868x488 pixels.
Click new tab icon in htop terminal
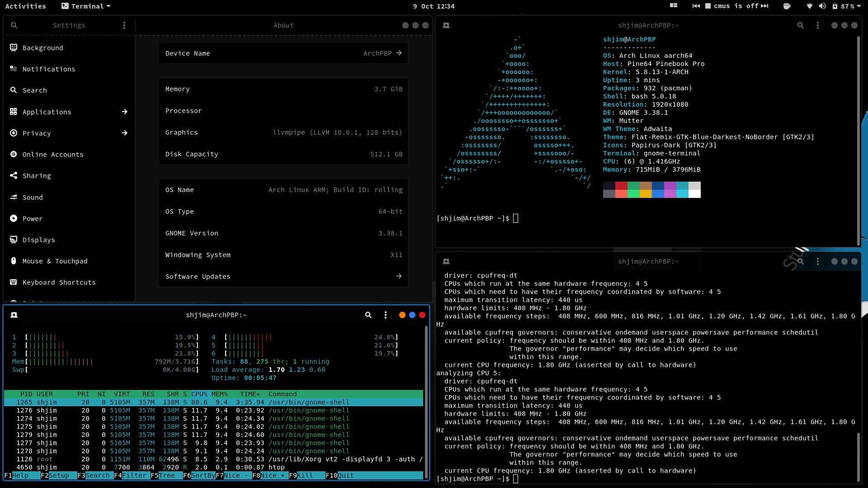click(x=14, y=315)
